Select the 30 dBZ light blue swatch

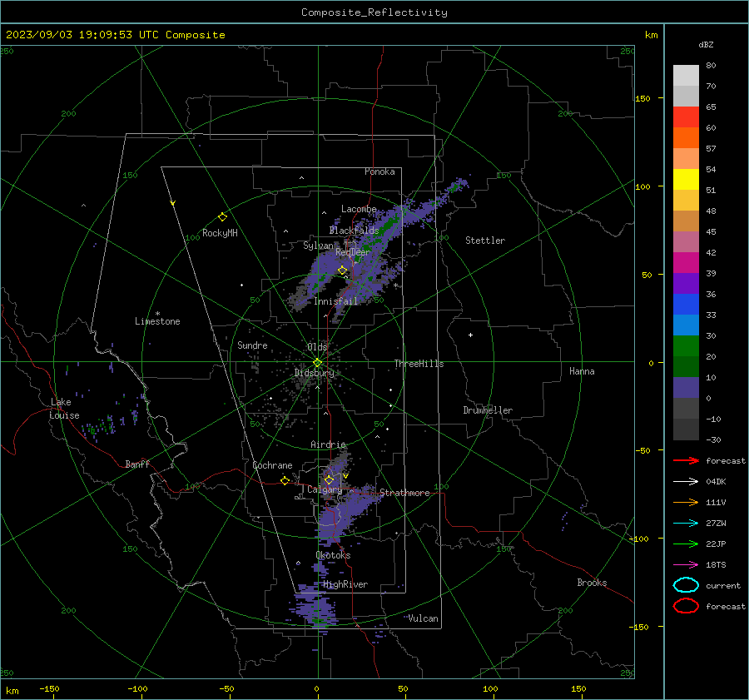click(x=686, y=325)
